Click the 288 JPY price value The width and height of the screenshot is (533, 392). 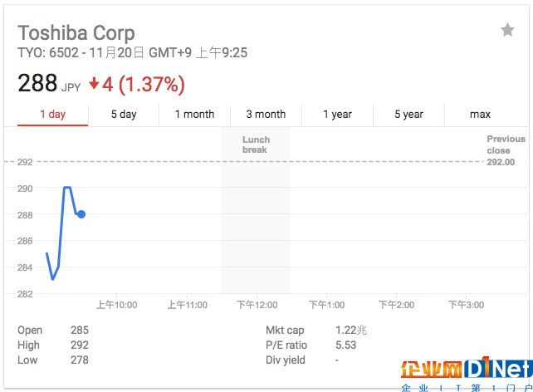click(x=49, y=83)
